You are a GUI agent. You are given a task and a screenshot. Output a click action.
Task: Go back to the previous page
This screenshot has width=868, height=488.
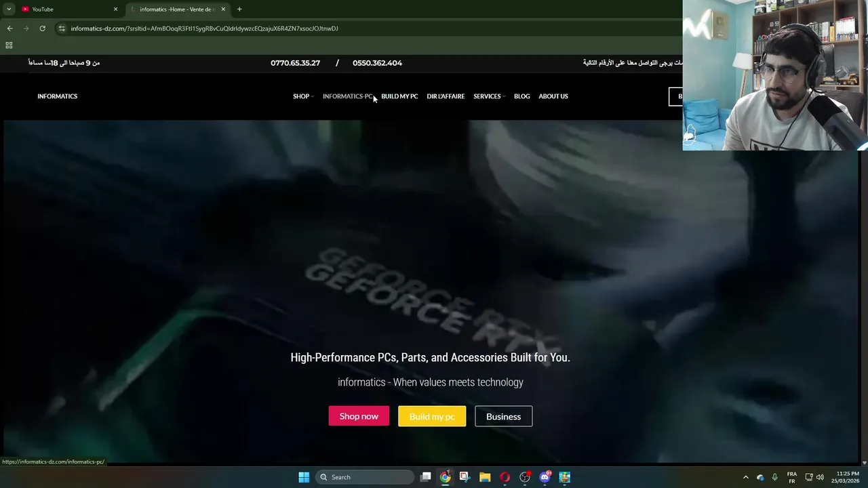coord(9,28)
